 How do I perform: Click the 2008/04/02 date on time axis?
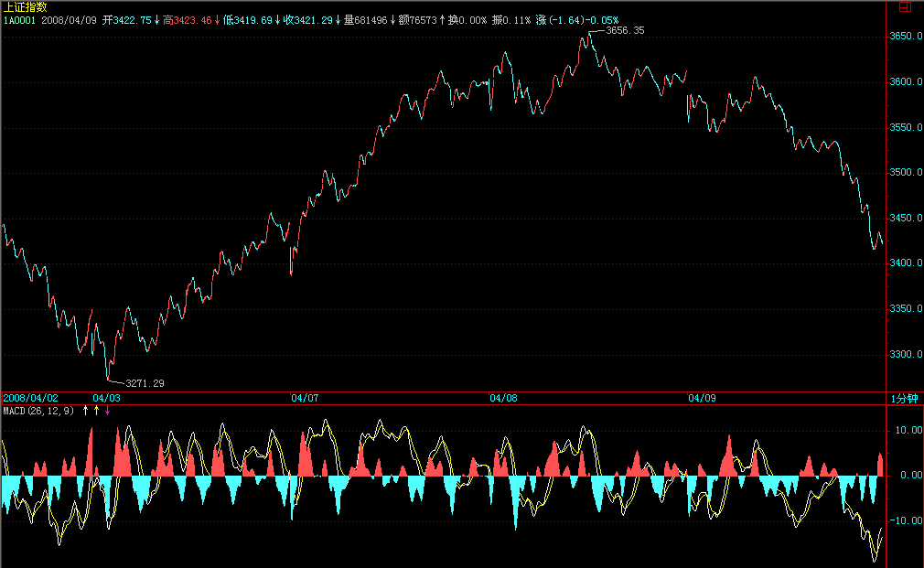pos(30,398)
